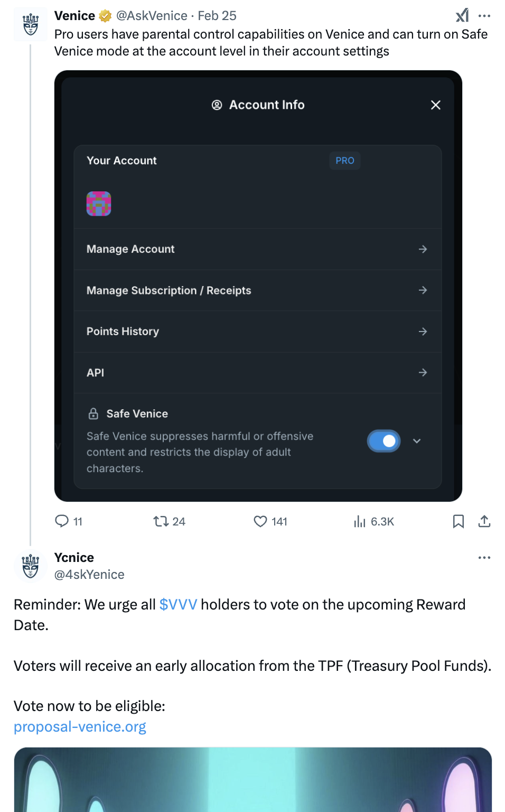Repost the Venice tweet
The height and width of the screenshot is (812, 505).
click(161, 521)
